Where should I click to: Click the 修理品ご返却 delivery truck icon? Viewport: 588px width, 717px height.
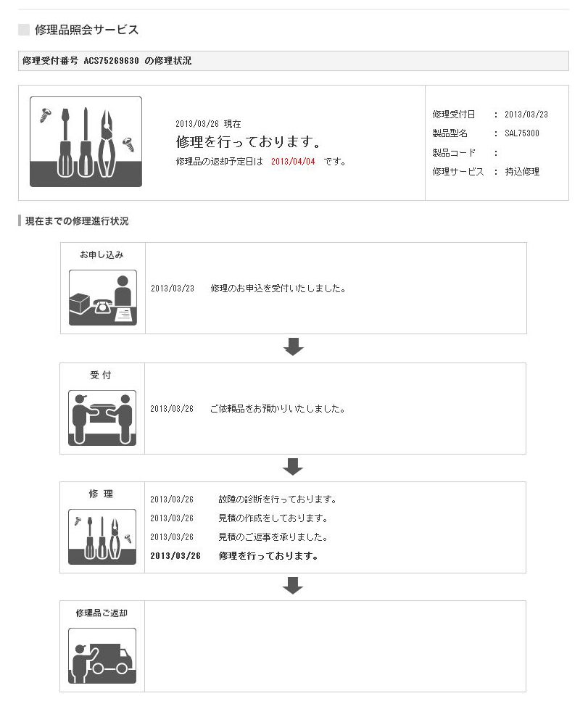click(x=102, y=655)
